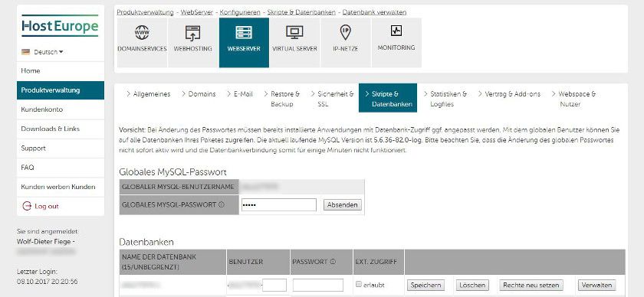Switch to Restore & Backup tab
This screenshot has height=297, width=644.
[x=282, y=99]
